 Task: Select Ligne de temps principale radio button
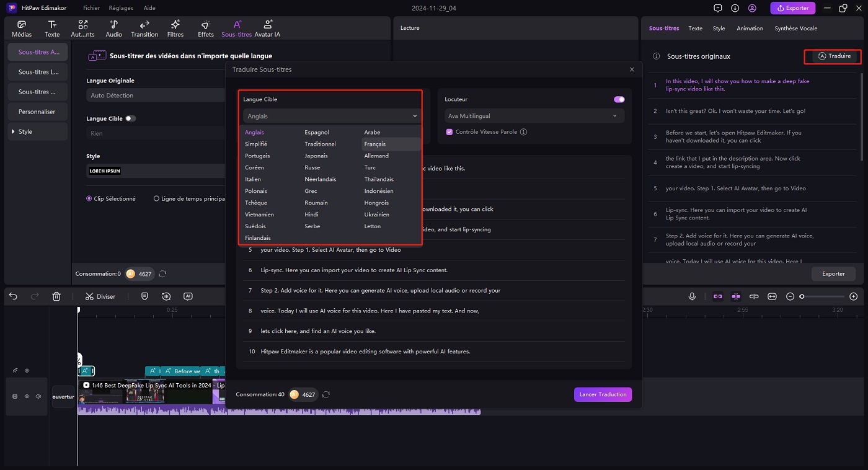click(x=157, y=199)
